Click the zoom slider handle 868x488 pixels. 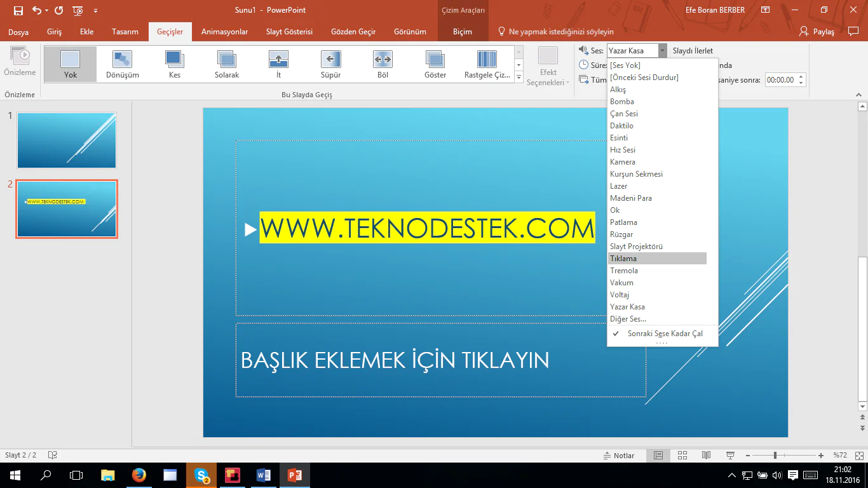(x=775, y=455)
